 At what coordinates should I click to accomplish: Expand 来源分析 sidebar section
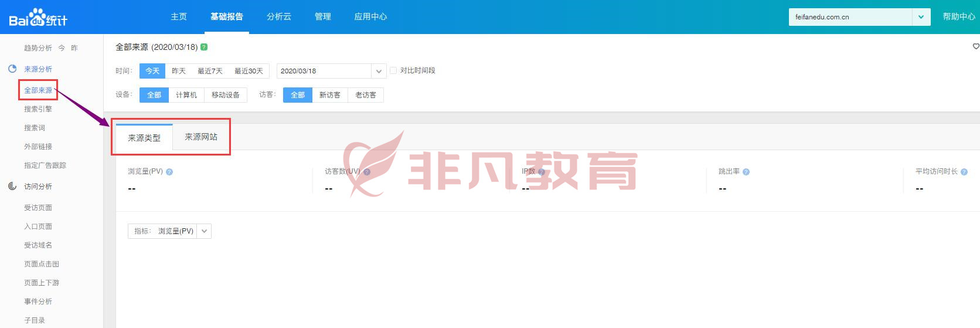click(38, 69)
